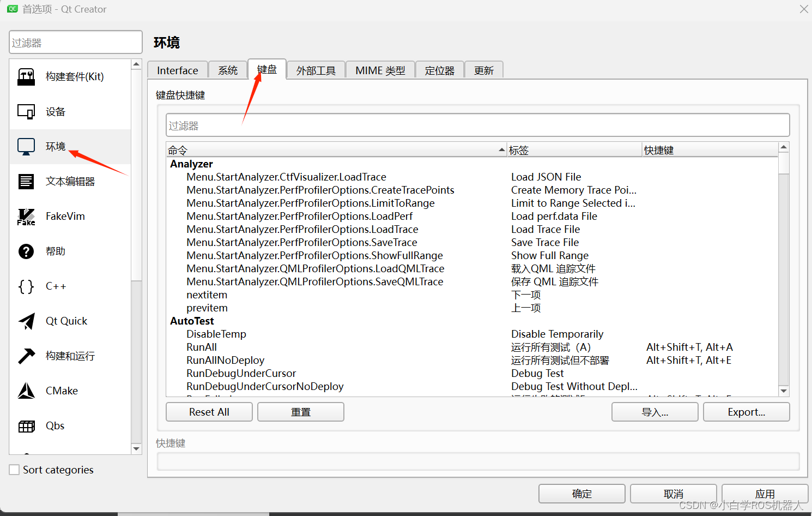
Task: Click the Reset All button
Action: (209, 412)
